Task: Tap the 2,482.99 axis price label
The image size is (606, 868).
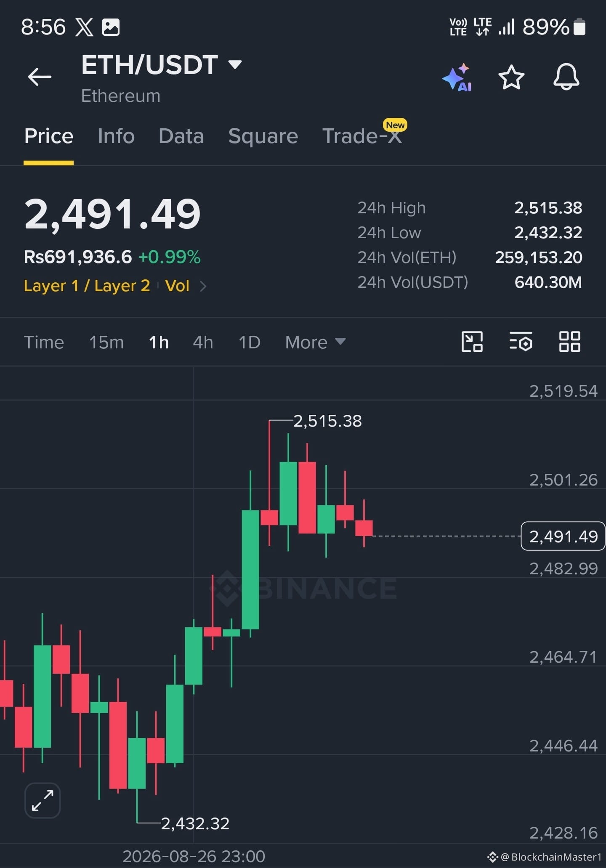Action: (x=563, y=568)
